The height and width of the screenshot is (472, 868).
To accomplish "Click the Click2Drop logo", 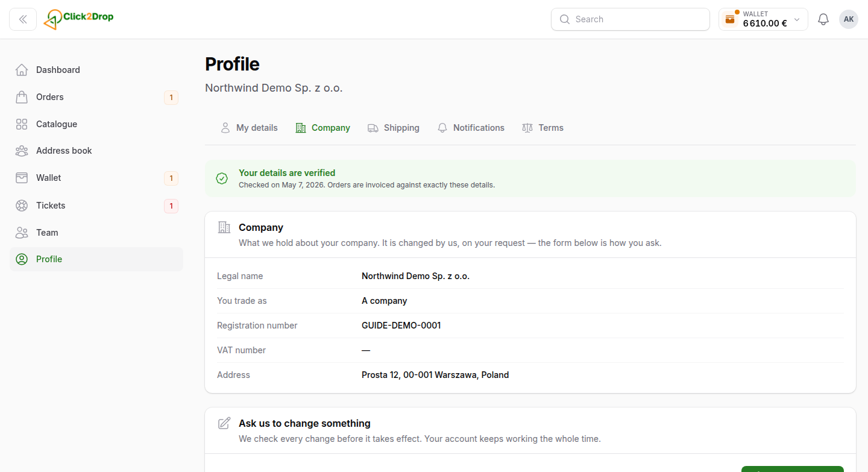I will pos(78,19).
